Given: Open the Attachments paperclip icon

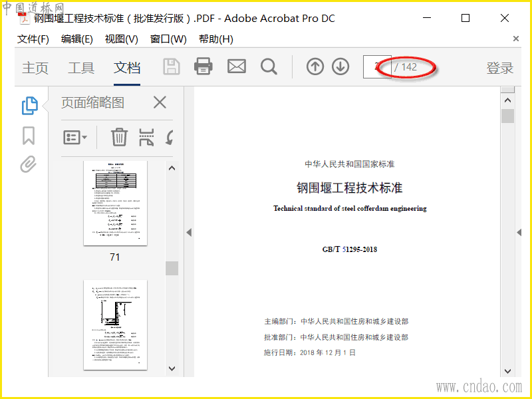Looking at the screenshot, I should (28, 164).
